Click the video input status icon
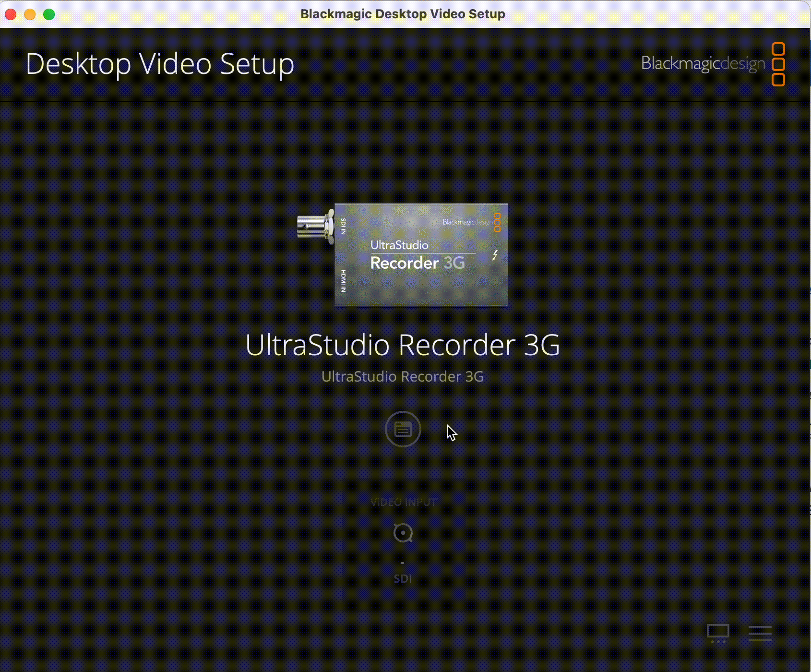The image size is (811, 672). [403, 533]
